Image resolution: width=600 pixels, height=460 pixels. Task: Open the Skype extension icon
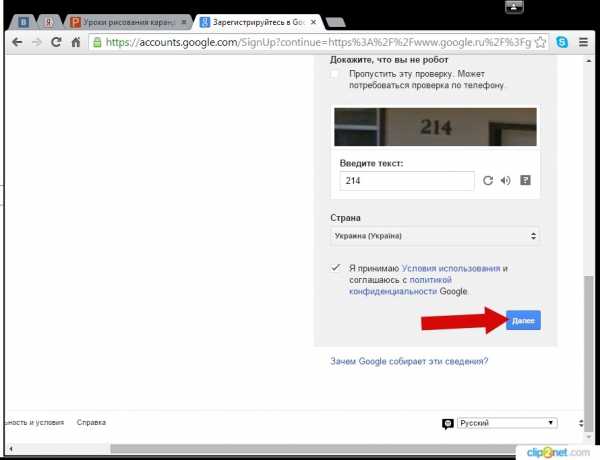[x=562, y=42]
